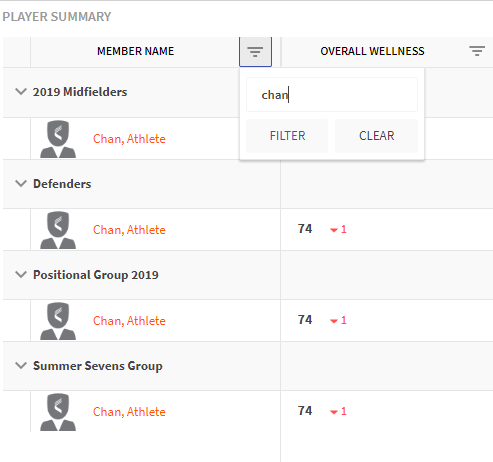Click avatar icon under Defenders group
Viewport: 493px width, 462px height.
58,230
